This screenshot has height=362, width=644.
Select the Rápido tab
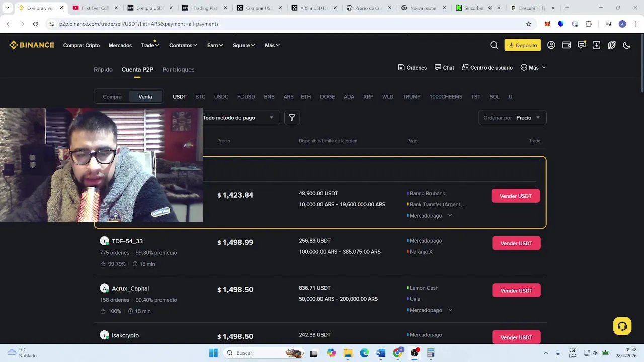pyautogui.click(x=103, y=70)
